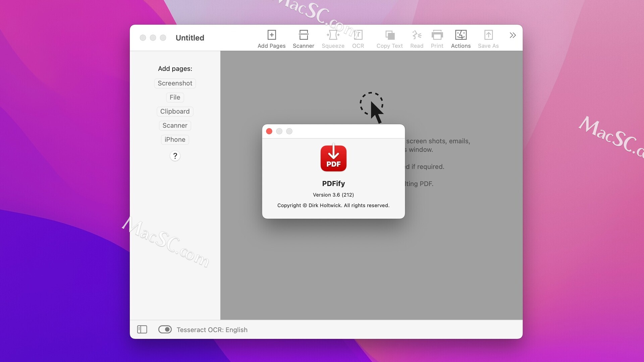Viewport: 644px width, 362px height.
Task: Click the Version 3.6 (212) text
Action: point(333,195)
